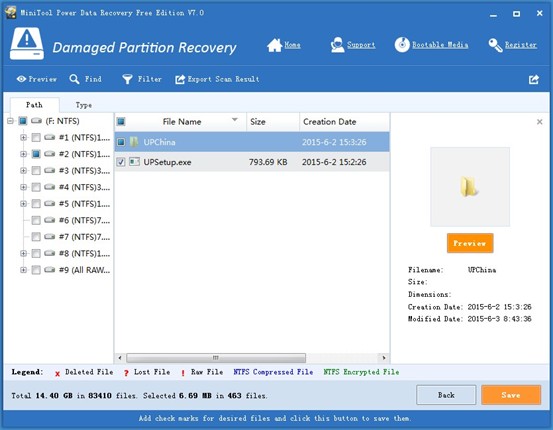
Task: Select the UPSetup.exe file name
Action: 167,162
